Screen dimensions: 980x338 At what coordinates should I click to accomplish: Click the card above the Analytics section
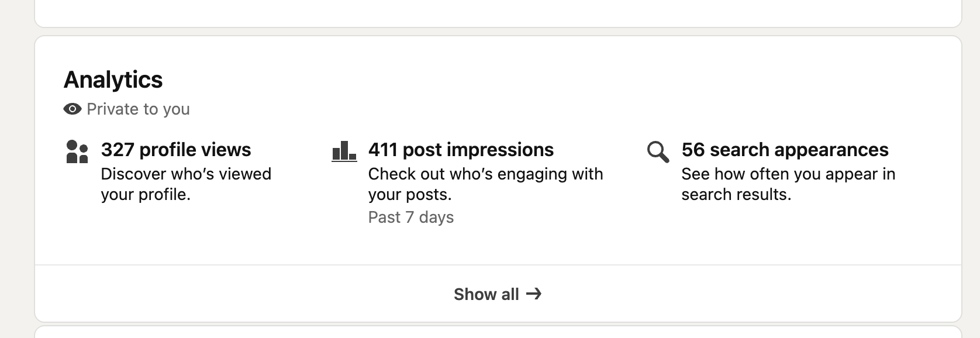click(x=498, y=12)
